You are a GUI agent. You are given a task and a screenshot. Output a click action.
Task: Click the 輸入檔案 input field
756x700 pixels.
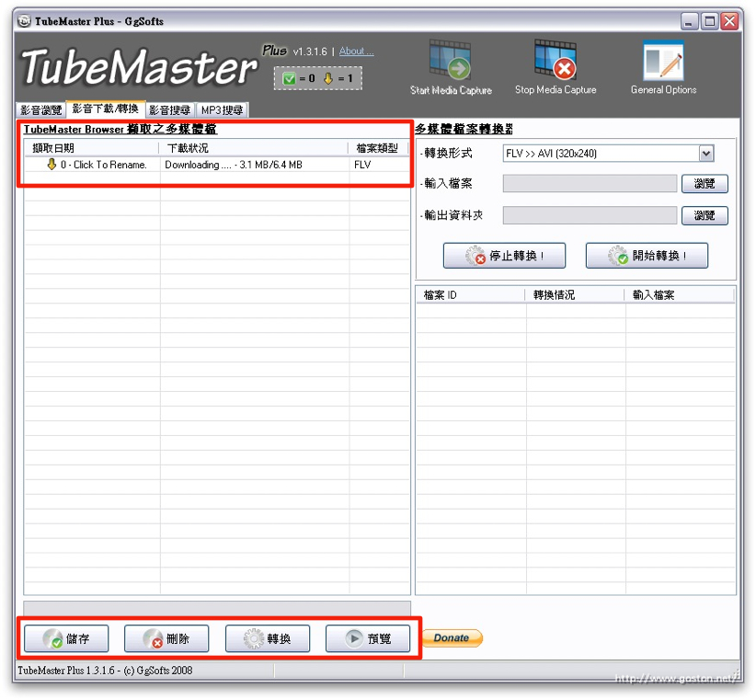590,184
